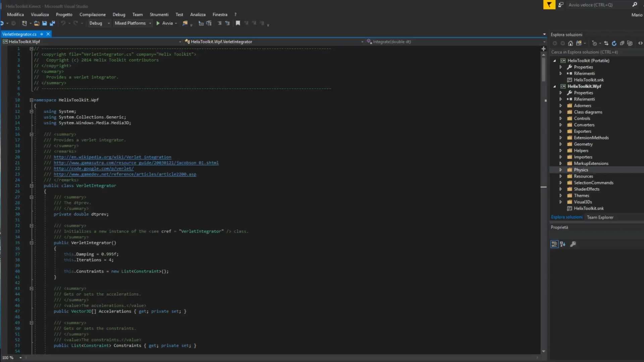Click the scroll-down arrow of editor scrollbar
Image resolution: width=644 pixels, height=362 pixels.
pos(543,351)
